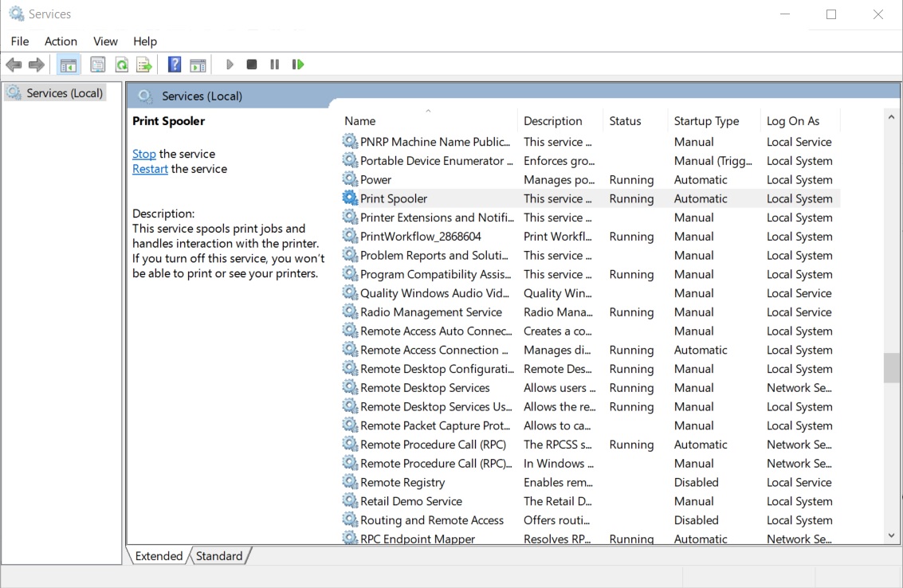Click the Restart Service toolbar icon
The width and height of the screenshot is (903, 588).
click(x=298, y=65)
